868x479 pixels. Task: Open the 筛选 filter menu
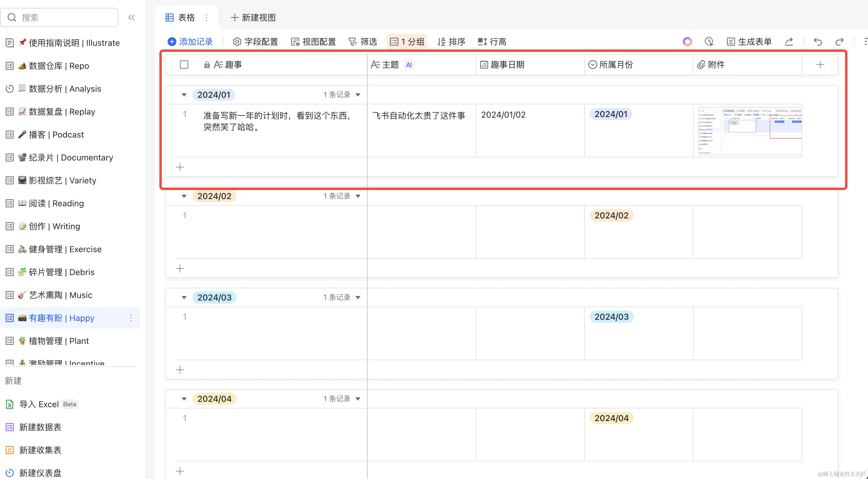[x=362, y=42]
